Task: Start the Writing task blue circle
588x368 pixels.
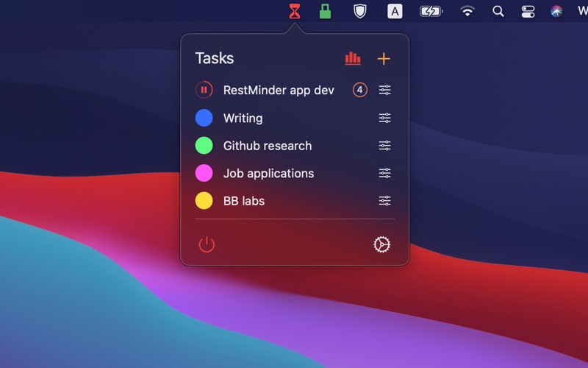Action: point(204,118)
